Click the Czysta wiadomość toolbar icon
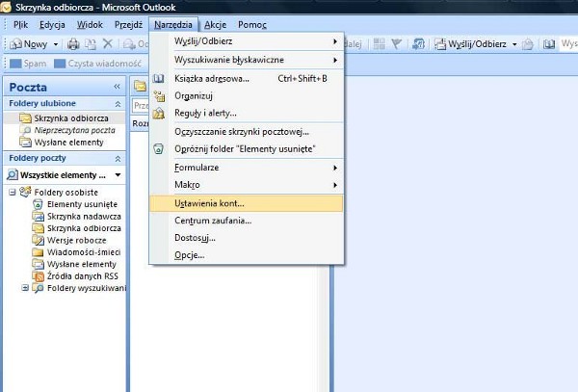Viewport: 578px width, 392px height. [x=60, y=64]
